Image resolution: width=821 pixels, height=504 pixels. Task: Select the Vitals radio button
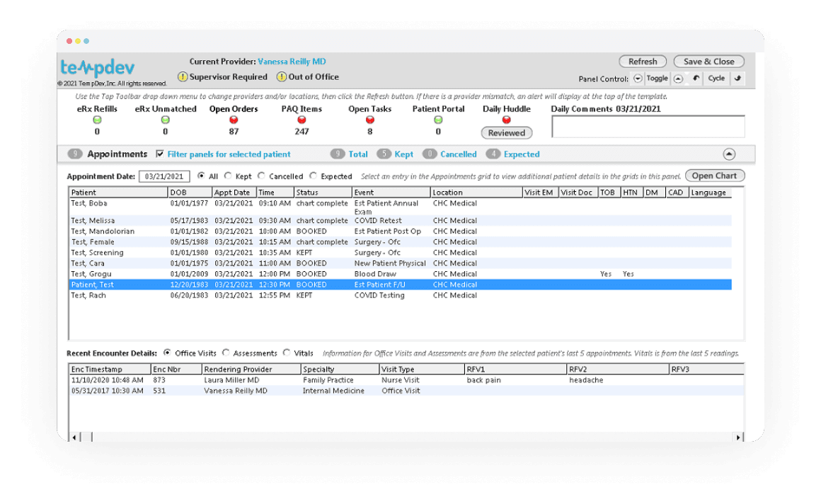click(x=287, y=353)
